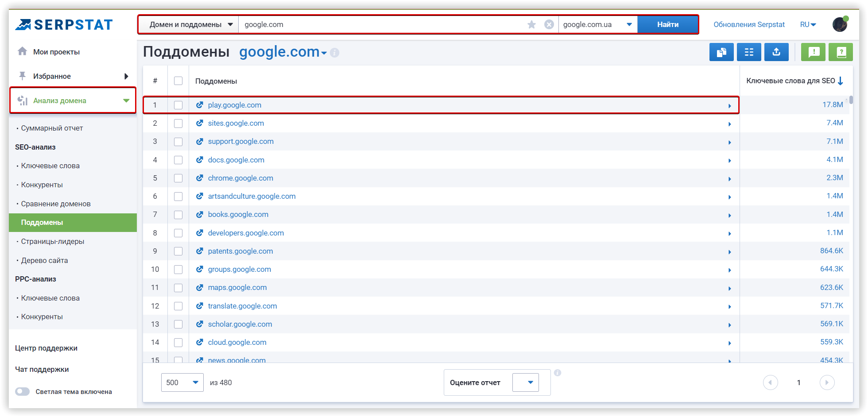The height and width of the screenshot is (417, 868).
Task: Open the google.com.ua database dropdown
Action: (598, 24)
